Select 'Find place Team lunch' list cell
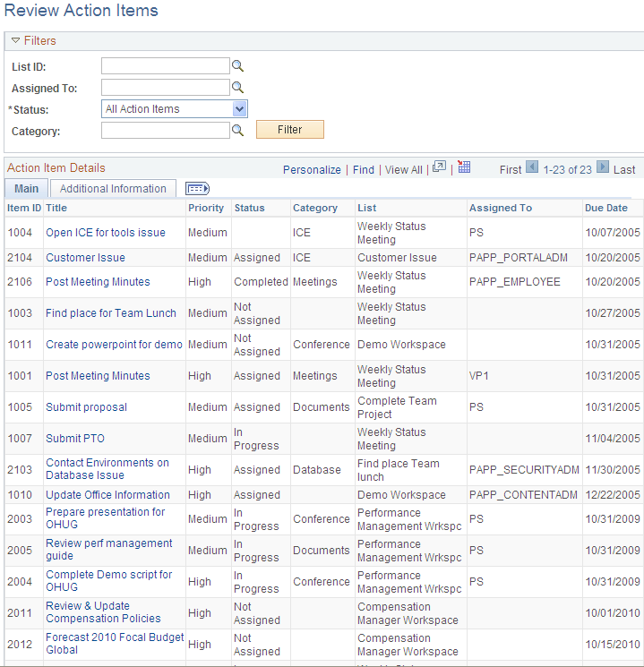 tap(399, 470)
